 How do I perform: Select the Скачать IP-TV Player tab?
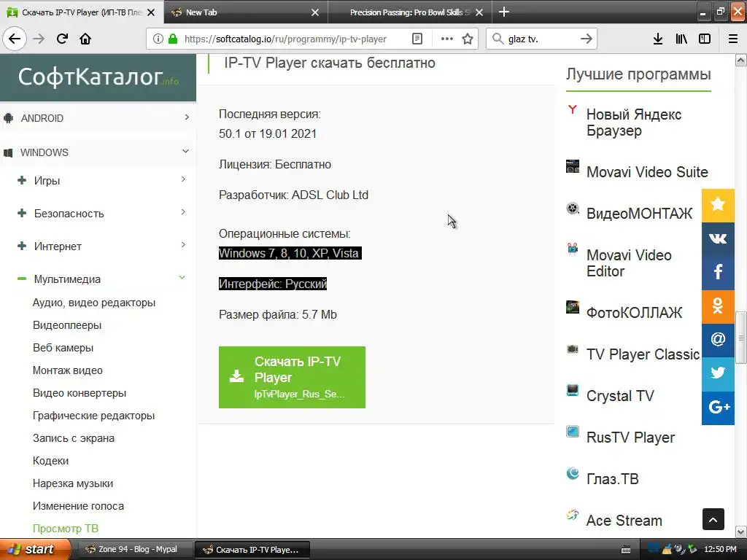click(x=82, y=12)
